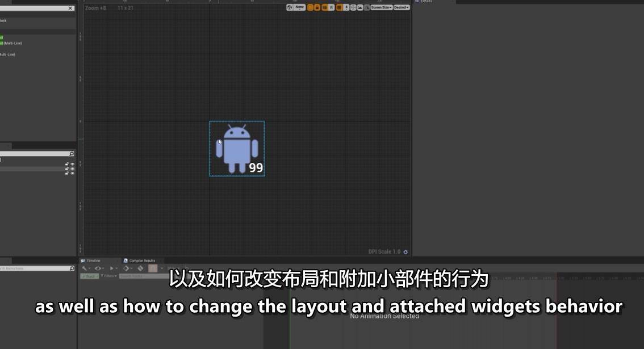Open the Screen Size dropdown
The width and height of the screenshot is (644, 349).
(381, 7)
